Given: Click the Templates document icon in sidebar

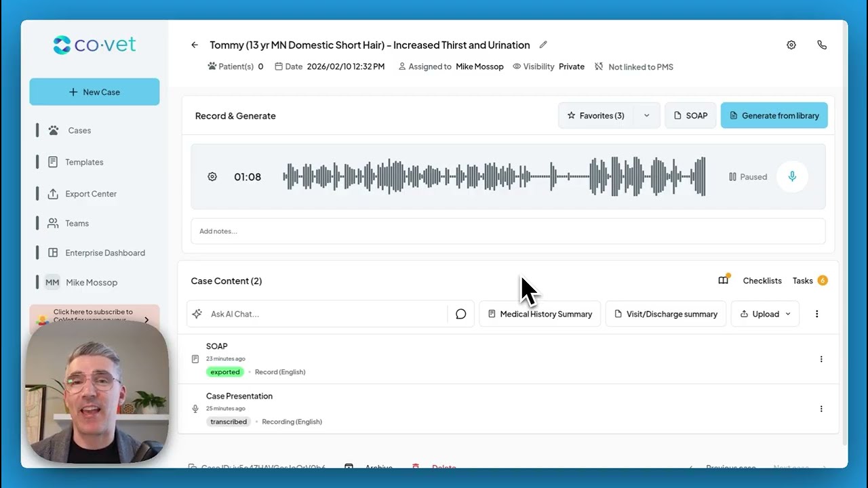Looking at the screenshot, I should tap(53, 162).
